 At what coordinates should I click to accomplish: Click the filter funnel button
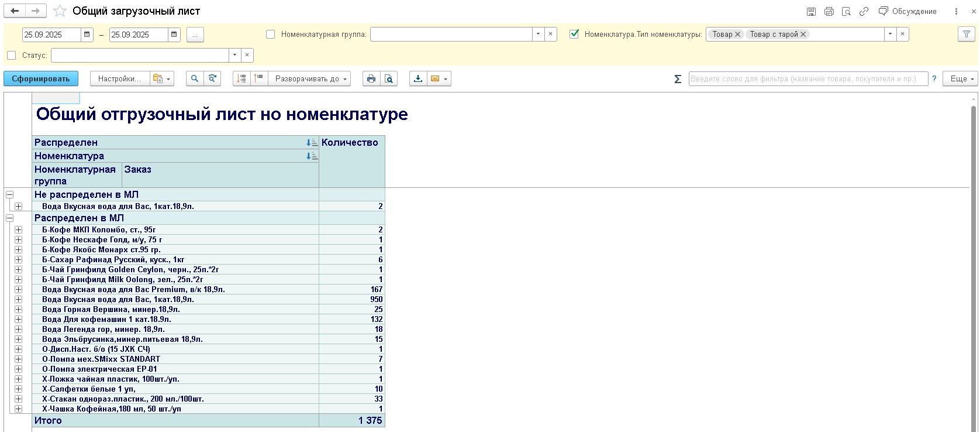(967, 35)
